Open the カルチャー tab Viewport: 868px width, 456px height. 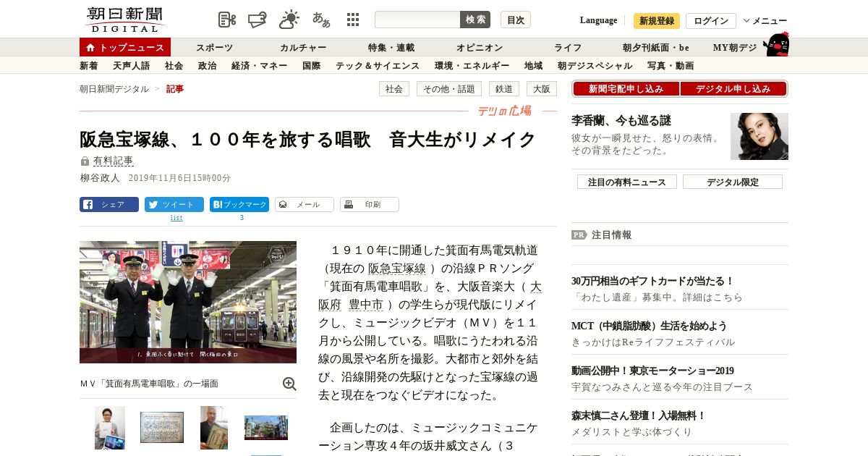coord(303,48)
